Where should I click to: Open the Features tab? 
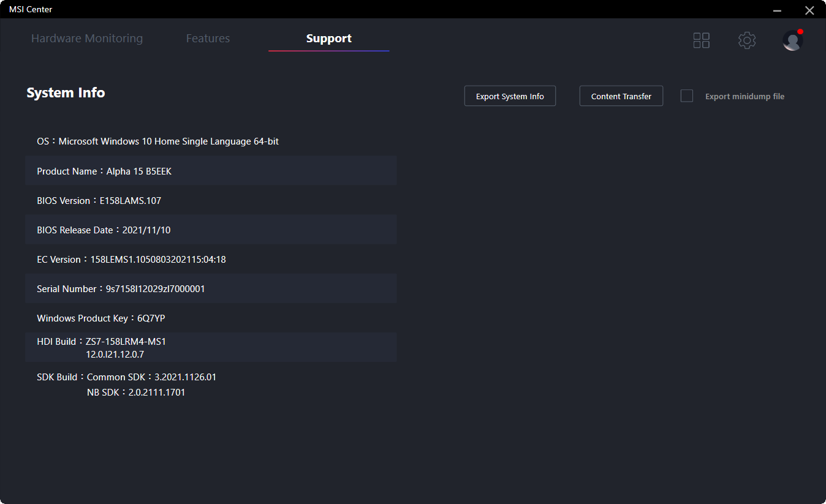click(208, 39)
